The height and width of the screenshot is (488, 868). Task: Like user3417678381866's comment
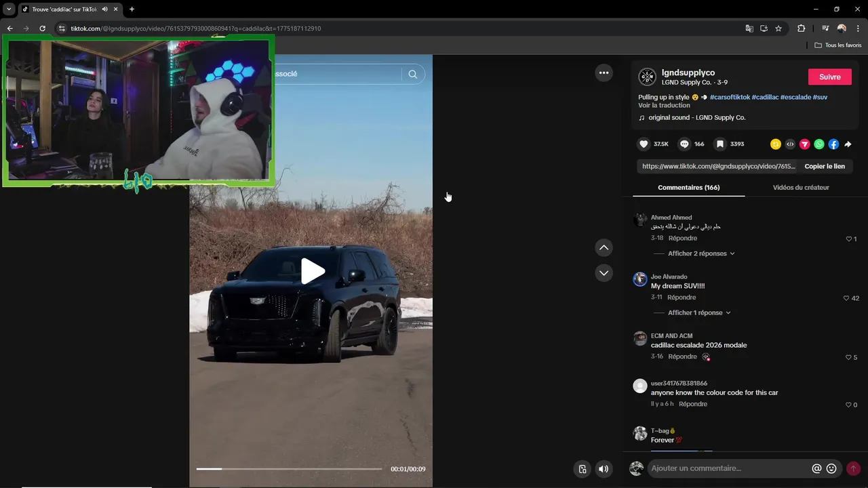pyautogui.click(x=848, y=405)
